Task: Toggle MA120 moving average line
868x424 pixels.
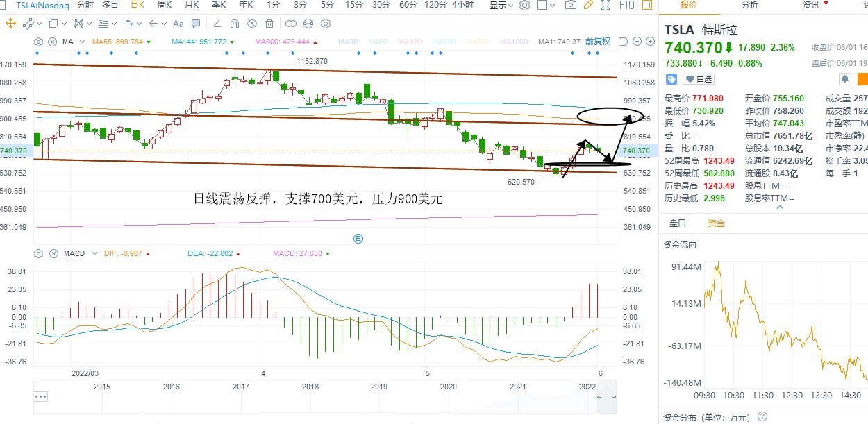Action: click(410, 42)
